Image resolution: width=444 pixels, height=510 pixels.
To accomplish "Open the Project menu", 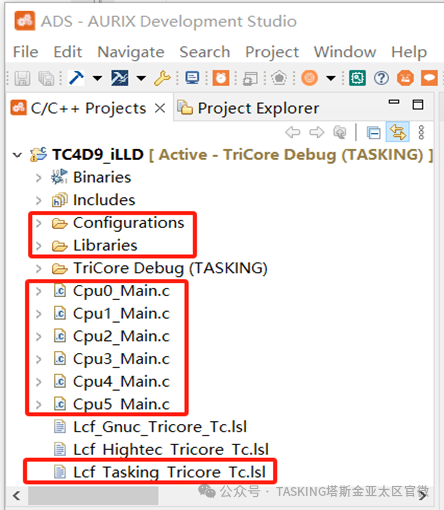I will [272, 52].
